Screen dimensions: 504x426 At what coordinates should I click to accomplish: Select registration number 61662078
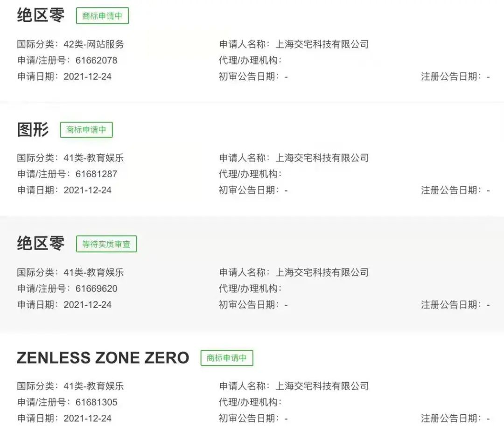point(96,60)
